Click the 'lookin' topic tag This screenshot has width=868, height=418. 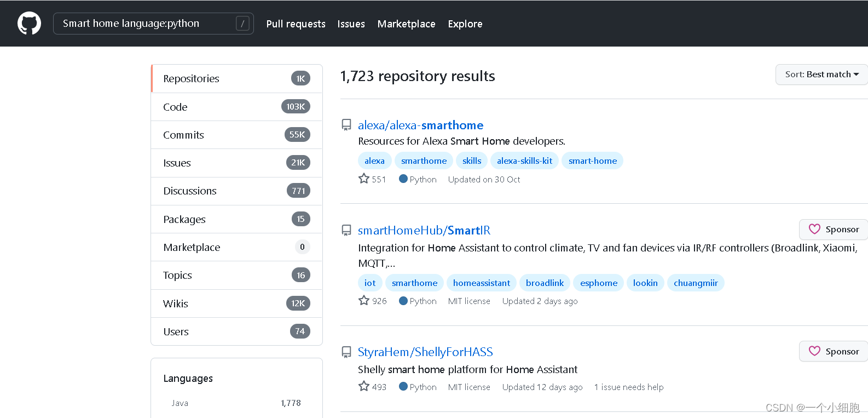[645, 283]
